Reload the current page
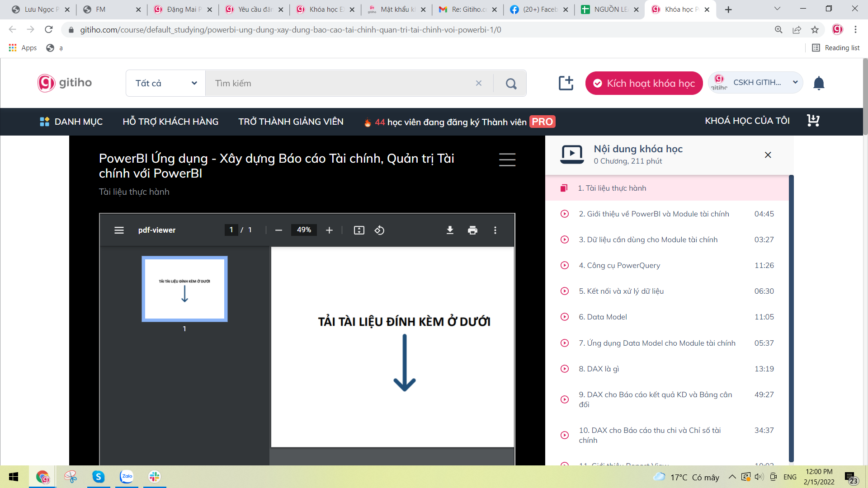Screen dimensions: 868x488 click(49, 30)
